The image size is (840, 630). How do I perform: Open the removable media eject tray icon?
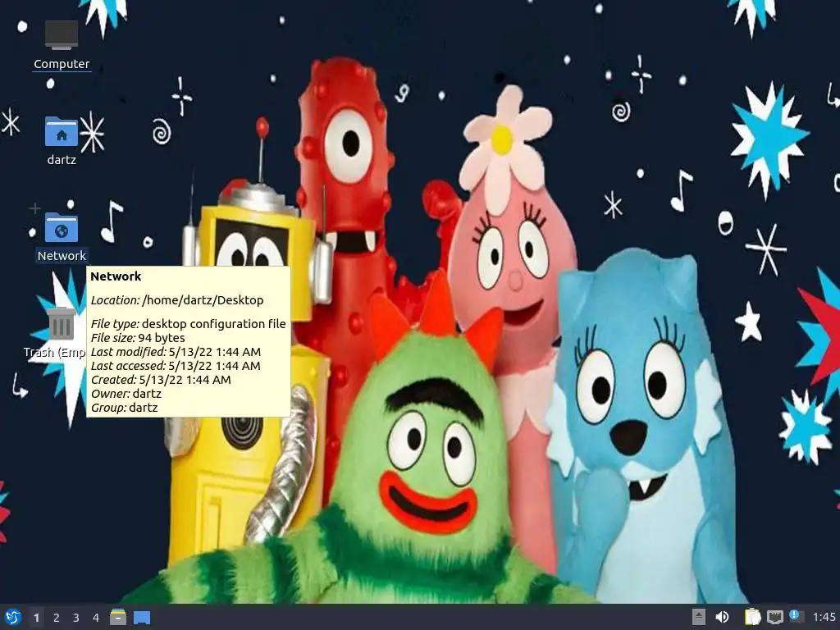[699, 617]
